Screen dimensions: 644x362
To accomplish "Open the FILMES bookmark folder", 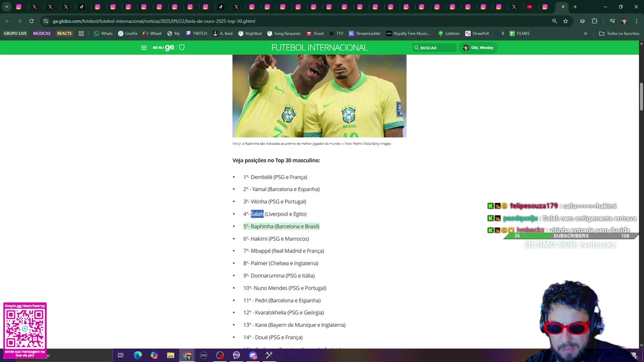I will click(519, 34).
